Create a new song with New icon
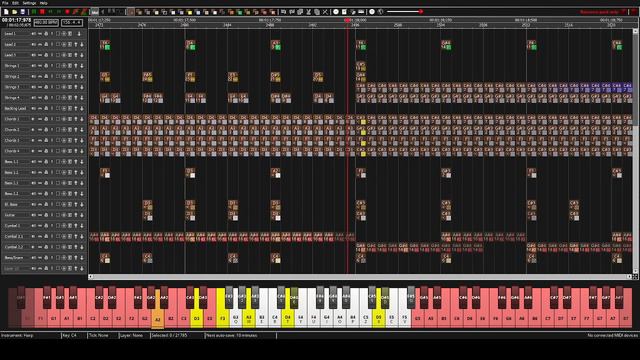 6,12
